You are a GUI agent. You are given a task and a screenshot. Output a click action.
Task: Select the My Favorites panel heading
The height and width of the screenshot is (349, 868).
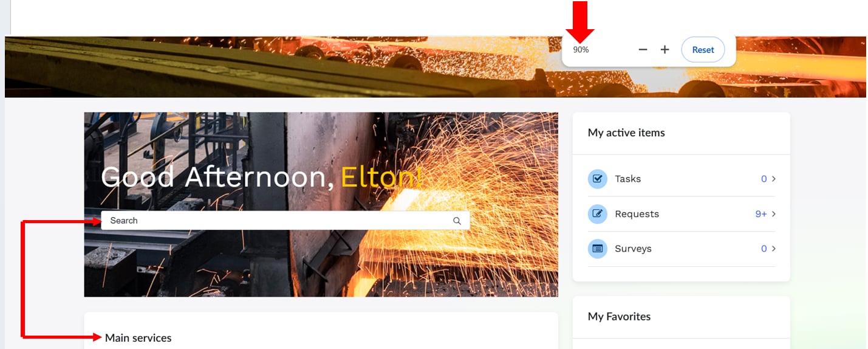(619, 317)
